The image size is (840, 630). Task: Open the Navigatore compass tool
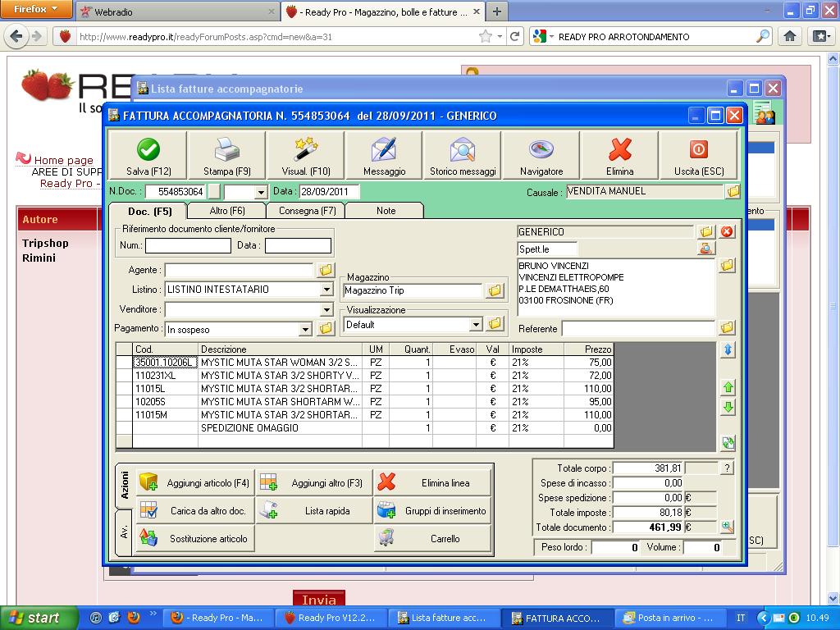[x=541, y=150]
